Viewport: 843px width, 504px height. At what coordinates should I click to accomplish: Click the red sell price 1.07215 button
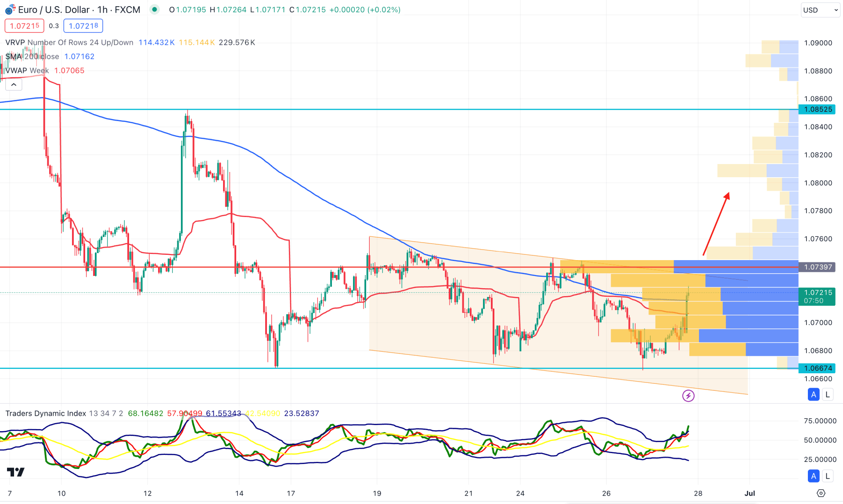[25, 26]
